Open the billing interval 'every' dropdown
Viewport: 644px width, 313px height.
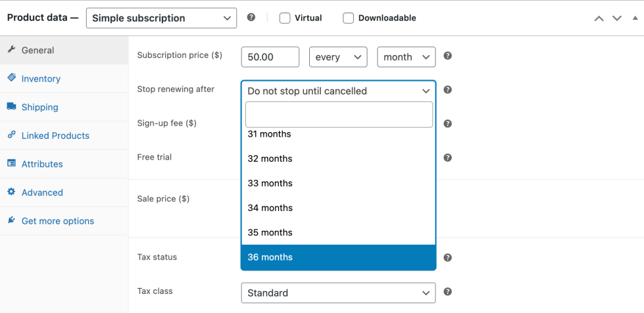pos(337,57)
